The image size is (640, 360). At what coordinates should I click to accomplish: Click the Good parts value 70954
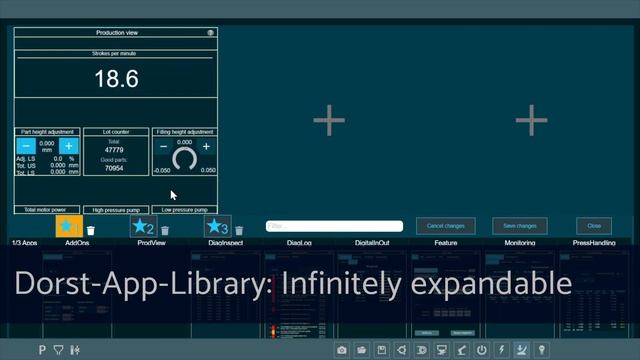114,168
